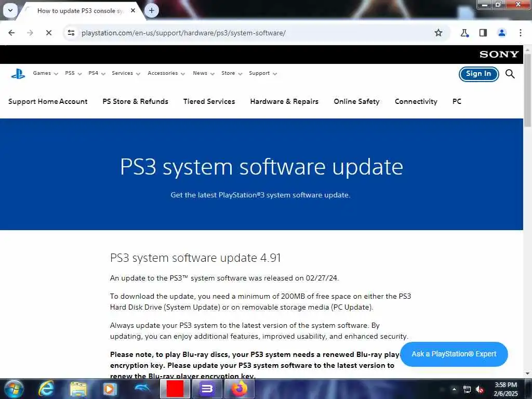Open the side panel icon
This screenshot has width=532, height=399.
(x=483, y=33)
